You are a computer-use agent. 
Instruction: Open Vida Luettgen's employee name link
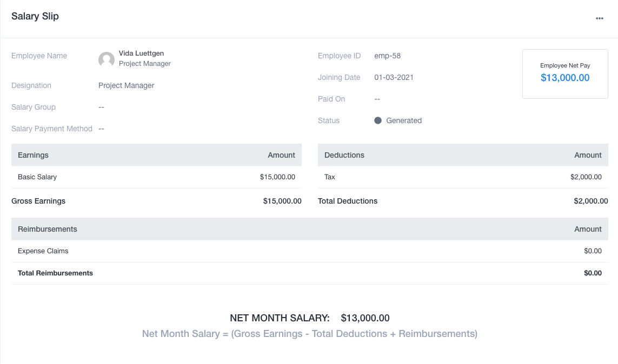(141, 53)
